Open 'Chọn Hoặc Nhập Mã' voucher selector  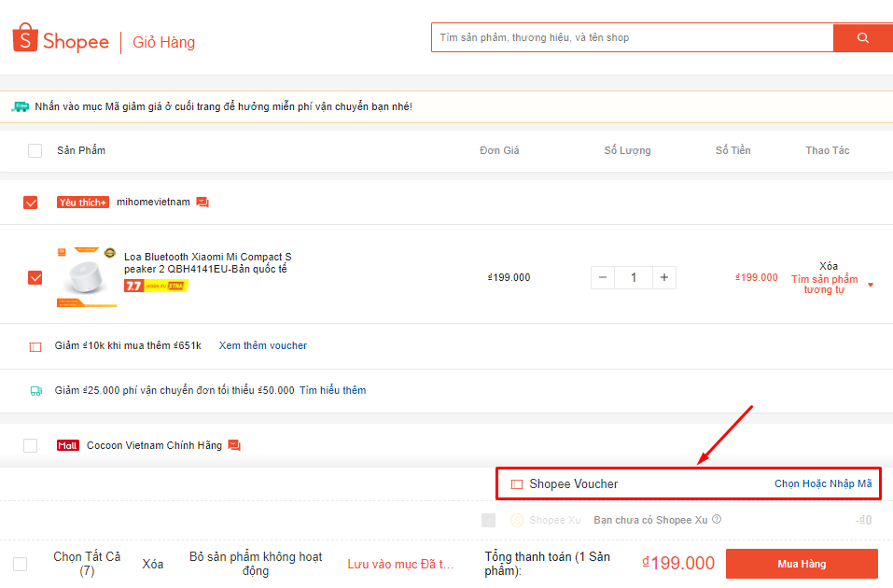[822, 484]
